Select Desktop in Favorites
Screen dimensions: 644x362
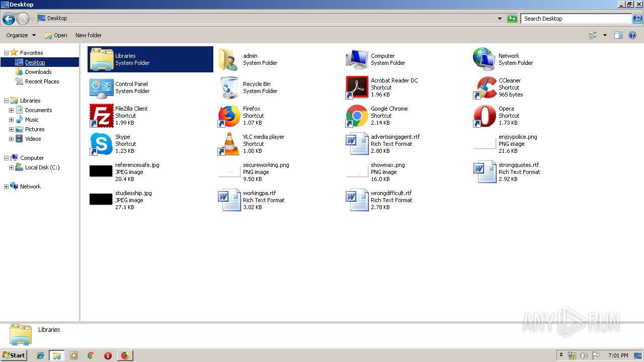click(35, 62)
